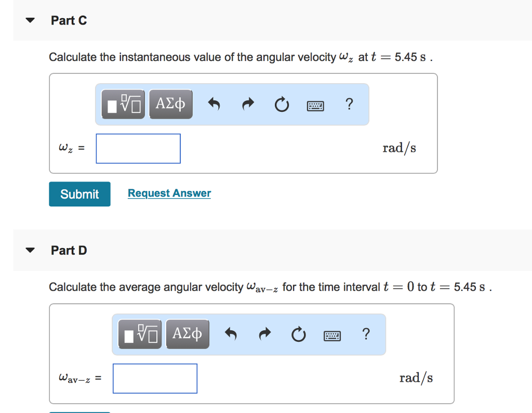Click the ωz answer input field
This screenshot has height=413, width=532.
pos(138,148)
